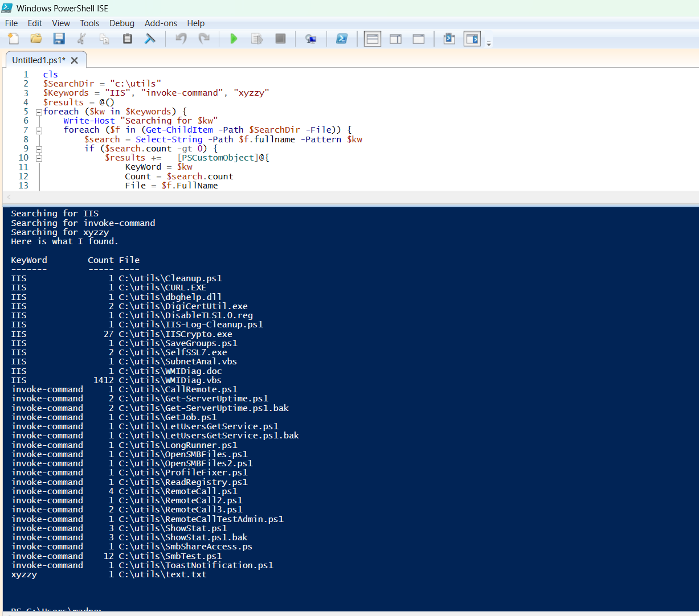Click the C:\utils\Cleanup.ps1 output row
This screenshot has height=616, width=699.
tap(116, 278)
